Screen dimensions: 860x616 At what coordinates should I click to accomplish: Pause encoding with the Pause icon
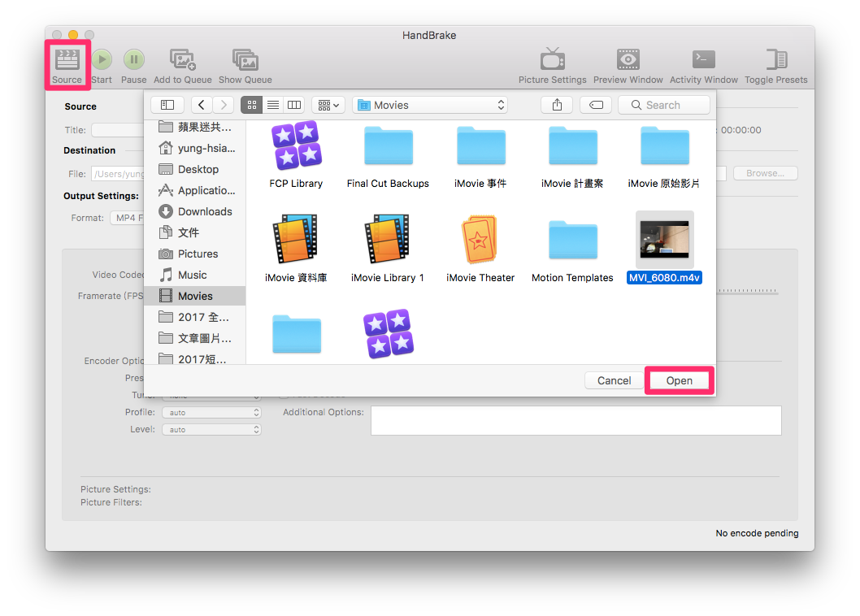134,60
